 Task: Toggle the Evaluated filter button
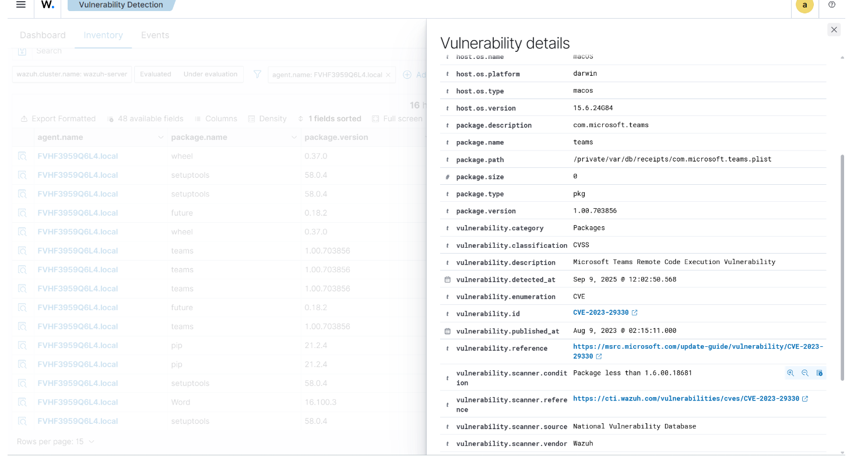tap(156, 74)
